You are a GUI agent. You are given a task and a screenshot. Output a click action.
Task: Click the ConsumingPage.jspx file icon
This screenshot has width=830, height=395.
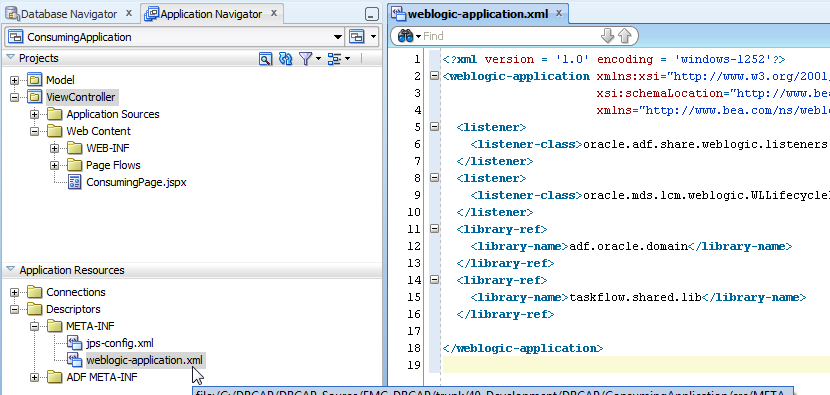[75, 182]
